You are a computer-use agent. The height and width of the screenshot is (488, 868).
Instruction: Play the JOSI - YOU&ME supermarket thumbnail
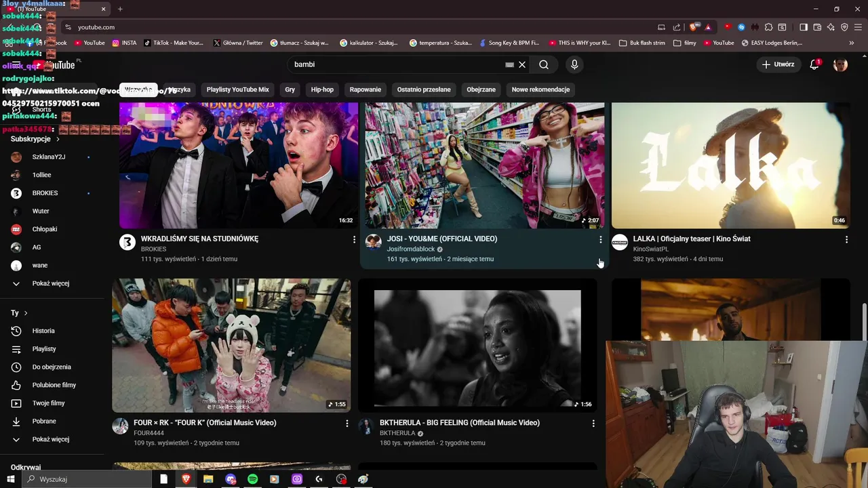pyautogui.click(x=485, y=165)
